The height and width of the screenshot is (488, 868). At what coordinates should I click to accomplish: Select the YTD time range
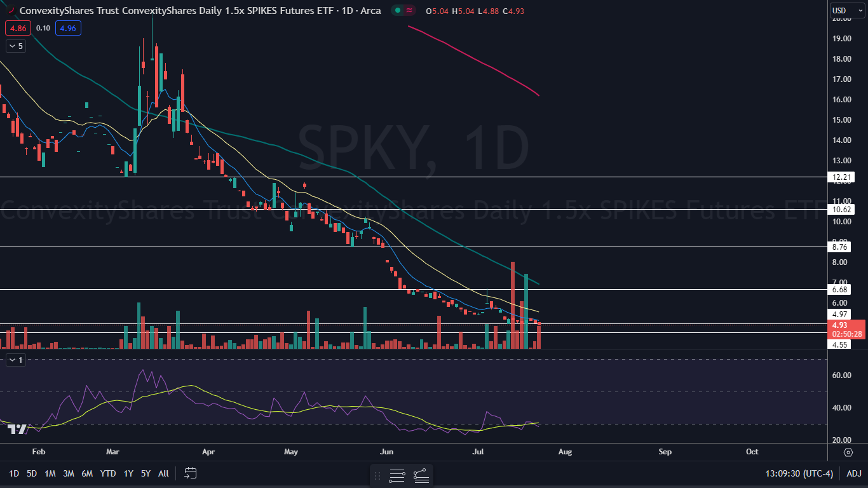108,473
